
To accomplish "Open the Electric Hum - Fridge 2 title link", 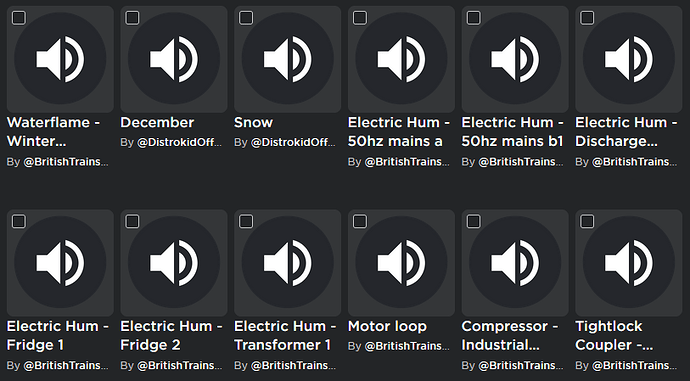I will [x=171, y=335].
